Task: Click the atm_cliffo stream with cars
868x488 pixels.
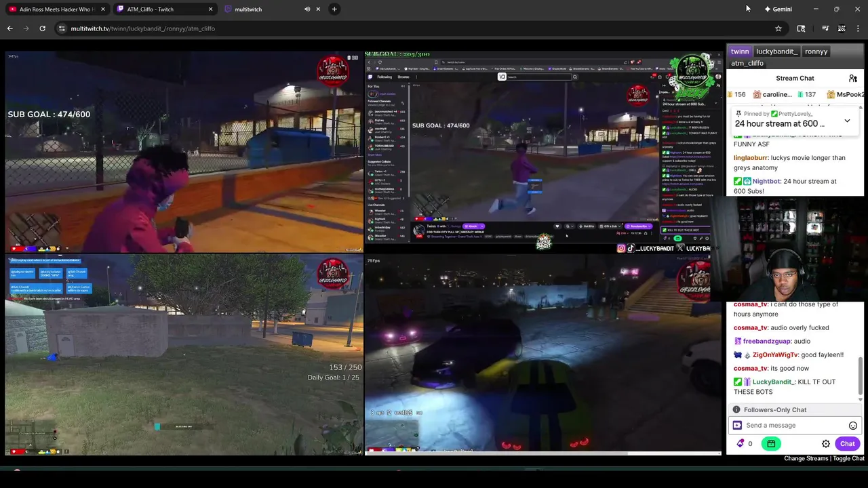Action: pos(543,354)
